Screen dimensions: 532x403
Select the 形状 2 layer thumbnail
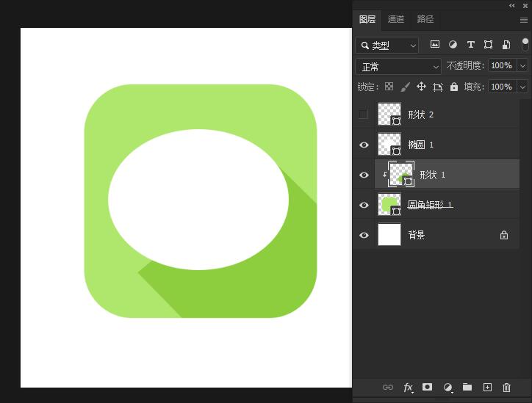click(x=389, y=115)
